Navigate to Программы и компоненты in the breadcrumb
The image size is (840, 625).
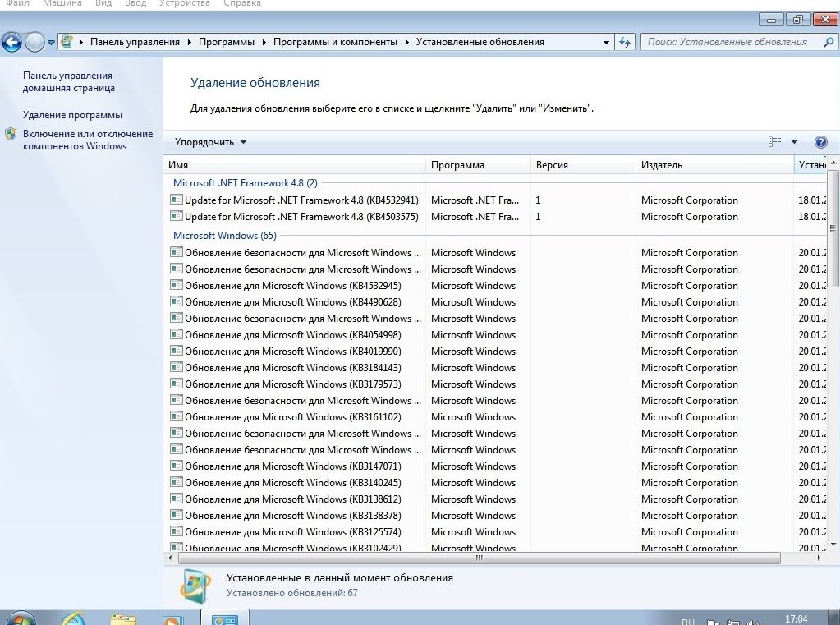coord(335,42)
